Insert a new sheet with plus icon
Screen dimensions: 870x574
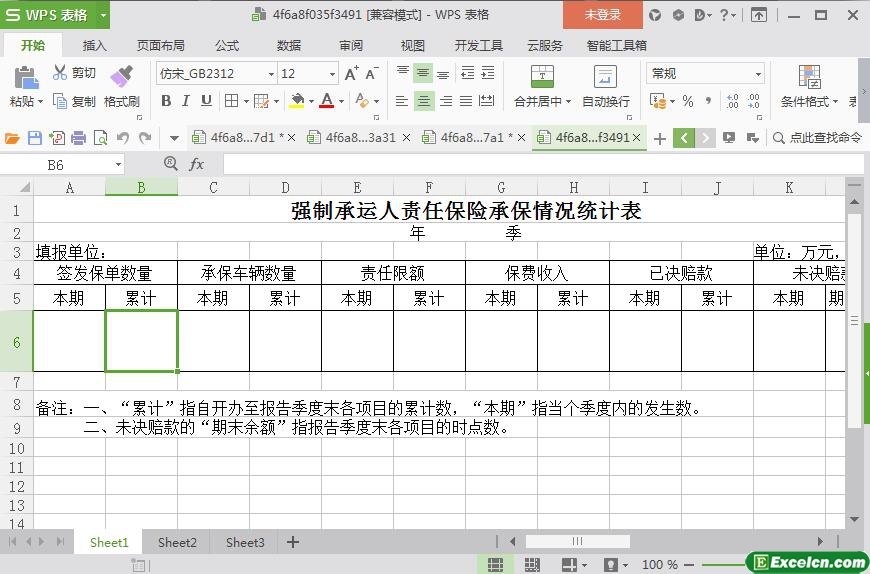pyautogui.click(x=293, y=542)
